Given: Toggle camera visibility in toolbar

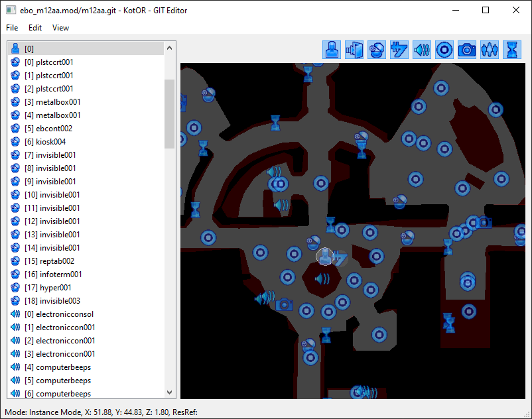Looking at the screenshot, I should [467, 50].
